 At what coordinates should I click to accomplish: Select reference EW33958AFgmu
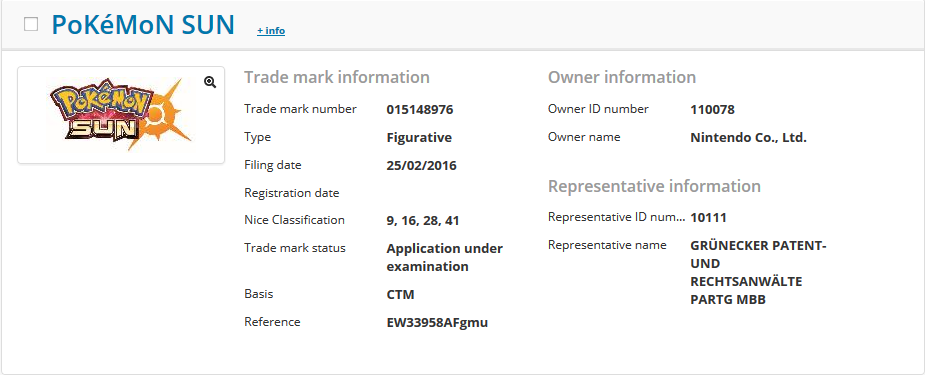[437, 323]
